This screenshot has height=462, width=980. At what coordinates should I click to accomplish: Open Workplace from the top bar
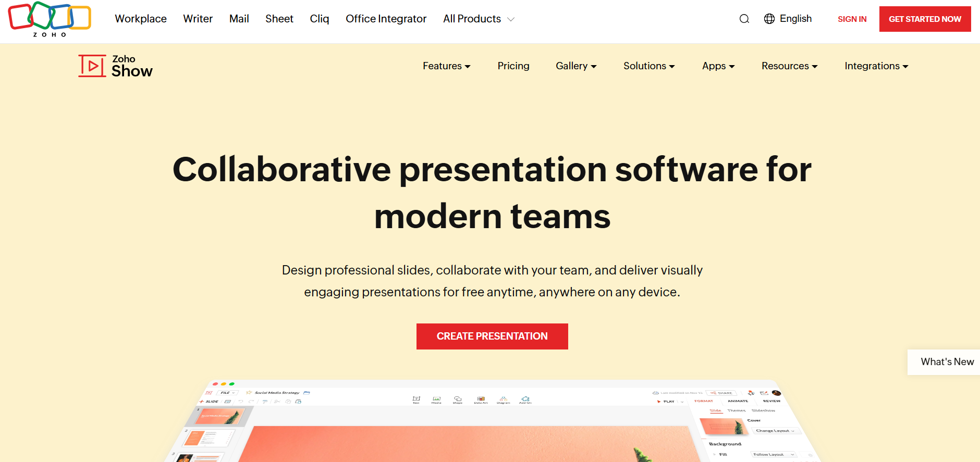pos(141,19)
